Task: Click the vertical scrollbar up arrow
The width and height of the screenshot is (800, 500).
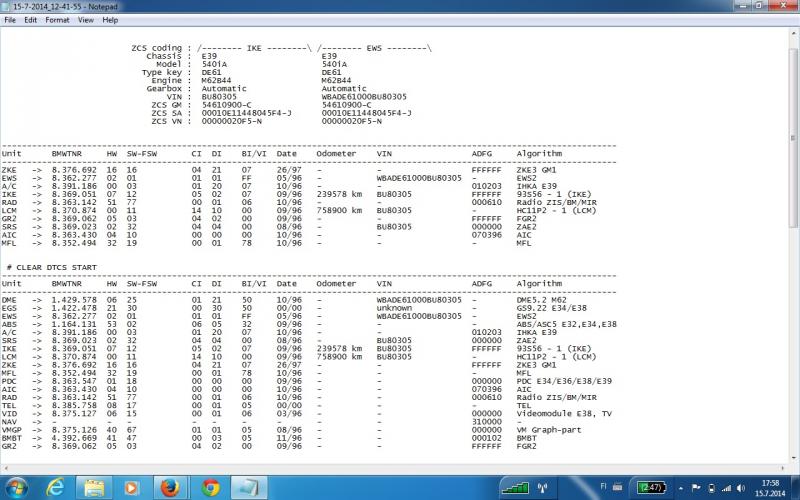Action: pyautogui.click(x=793, y=33)
